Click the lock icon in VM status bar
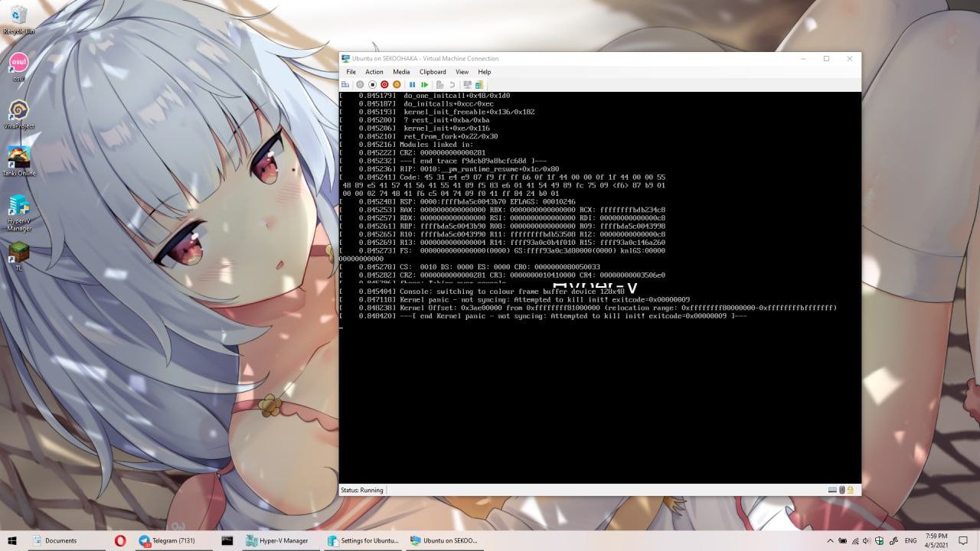Image resolution: width=980 pixels, height=551 pixels. click(x=850, y=490)
